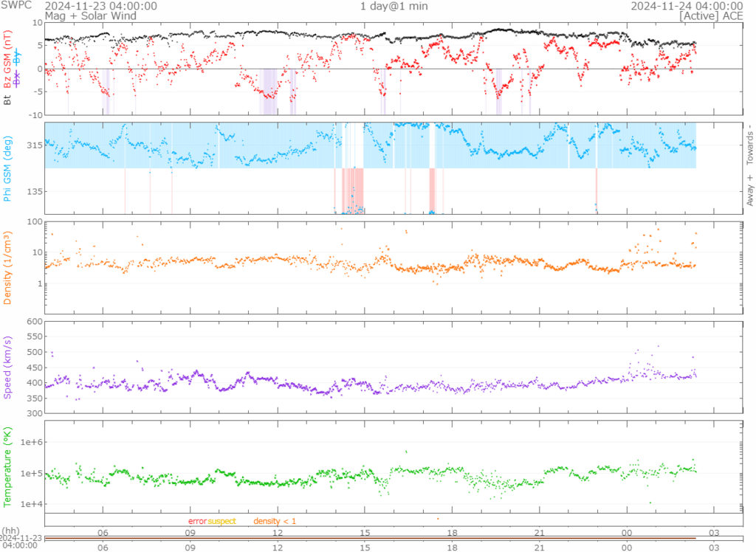756x552 pixels.
Task: Click the 2024-11-23 04:00:00 label beside the timeline
Action: pos(21,542)
